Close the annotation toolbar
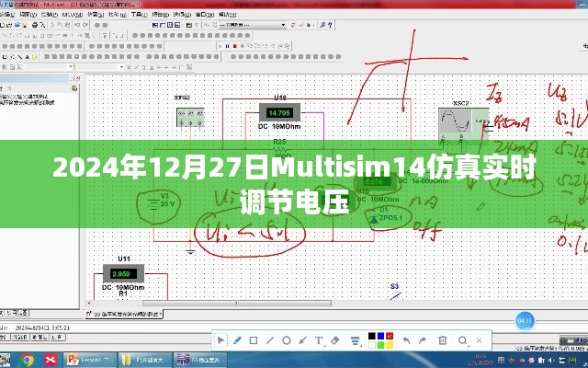The image size is (588, 368). tap(479, 340)
